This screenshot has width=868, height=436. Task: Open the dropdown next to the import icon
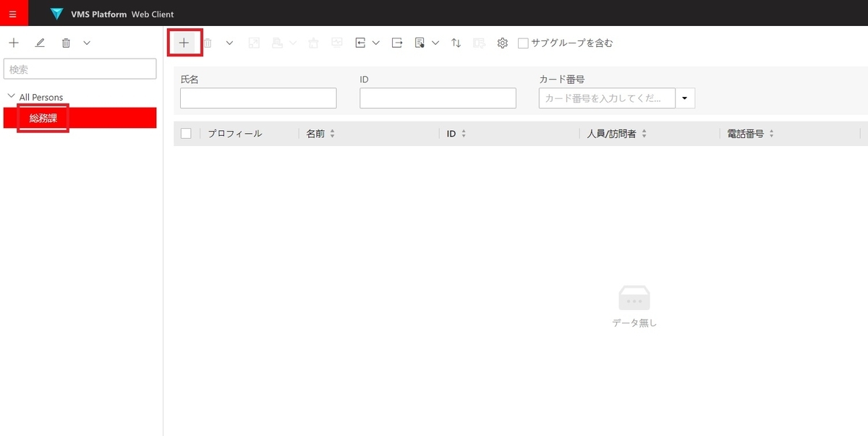point(376,43)
